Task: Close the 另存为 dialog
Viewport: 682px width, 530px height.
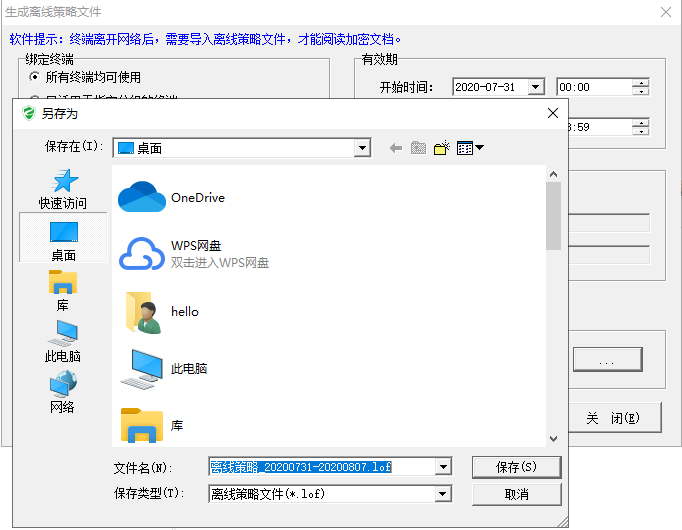Action: pos(553,113)
